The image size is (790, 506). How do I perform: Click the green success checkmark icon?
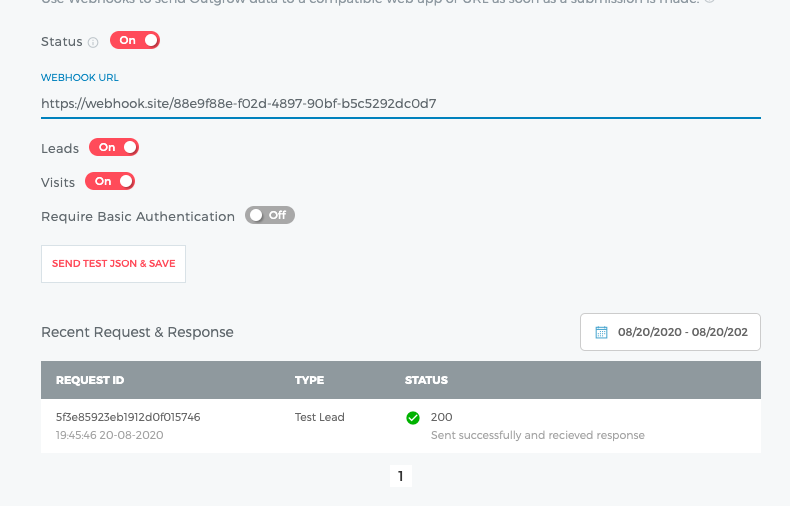coord(413,418)
